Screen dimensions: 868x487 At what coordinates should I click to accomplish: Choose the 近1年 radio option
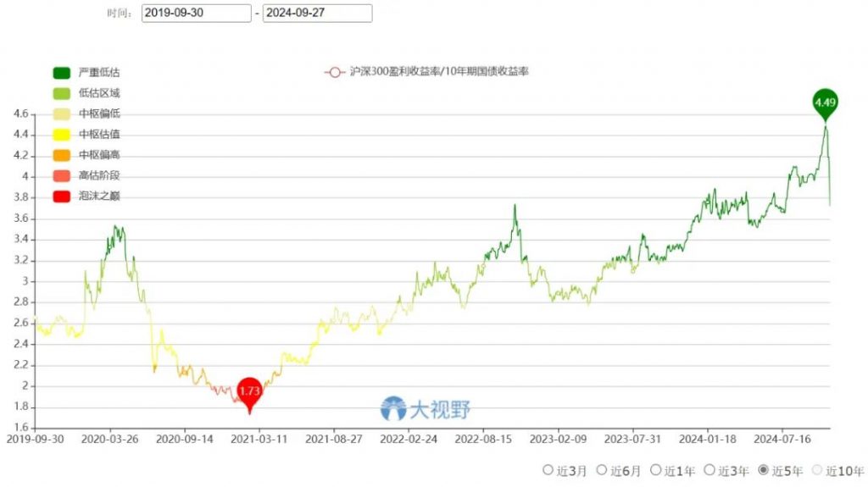(x=655, y=470)
